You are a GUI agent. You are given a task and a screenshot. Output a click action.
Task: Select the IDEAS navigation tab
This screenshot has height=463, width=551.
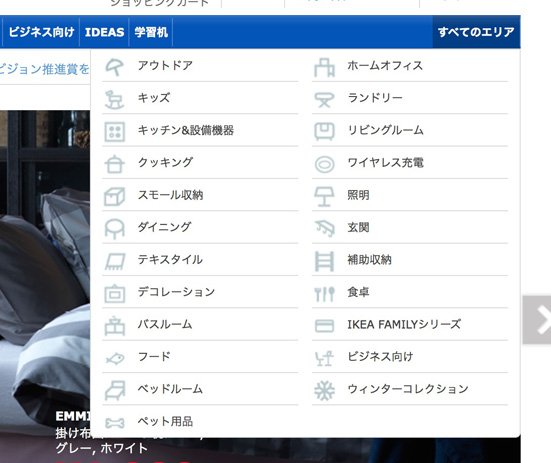(x=104, y=32)
